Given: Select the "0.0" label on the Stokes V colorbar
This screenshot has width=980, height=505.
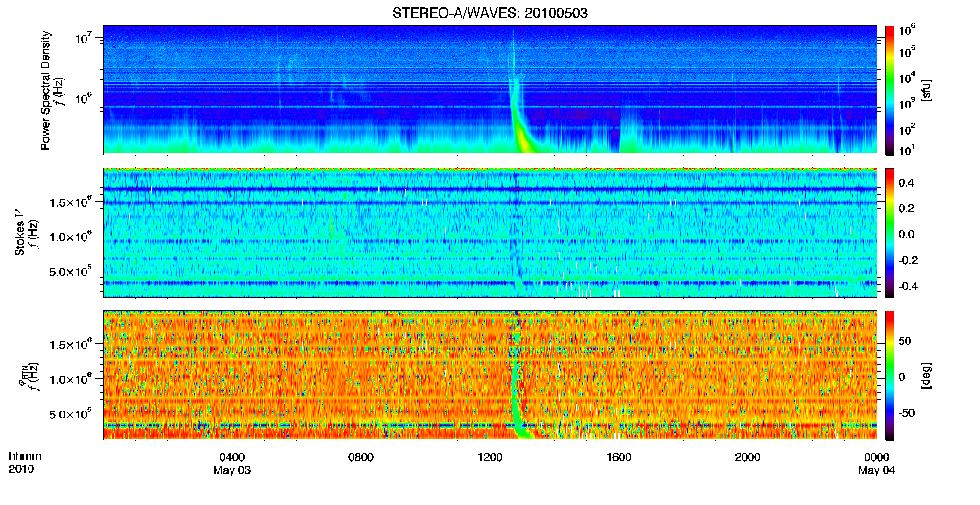Looking at the screenshot, I should click(x=906, y=234).
